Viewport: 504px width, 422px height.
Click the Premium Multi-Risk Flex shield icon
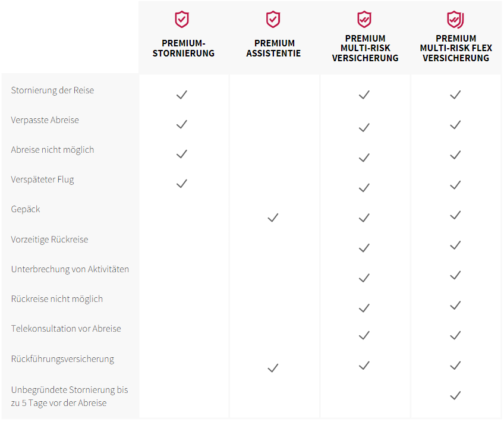pos(455,20)
